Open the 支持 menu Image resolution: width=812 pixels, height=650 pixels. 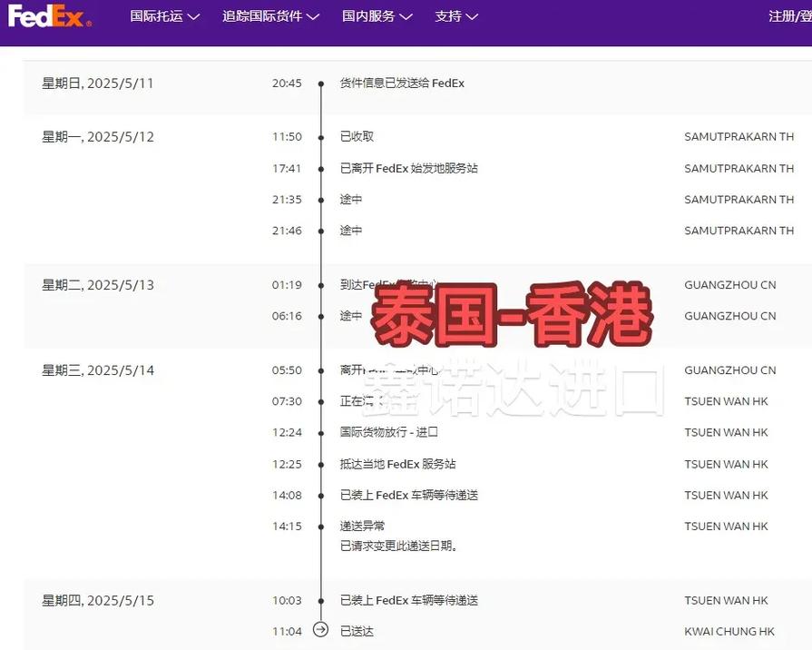coord(456,16)
